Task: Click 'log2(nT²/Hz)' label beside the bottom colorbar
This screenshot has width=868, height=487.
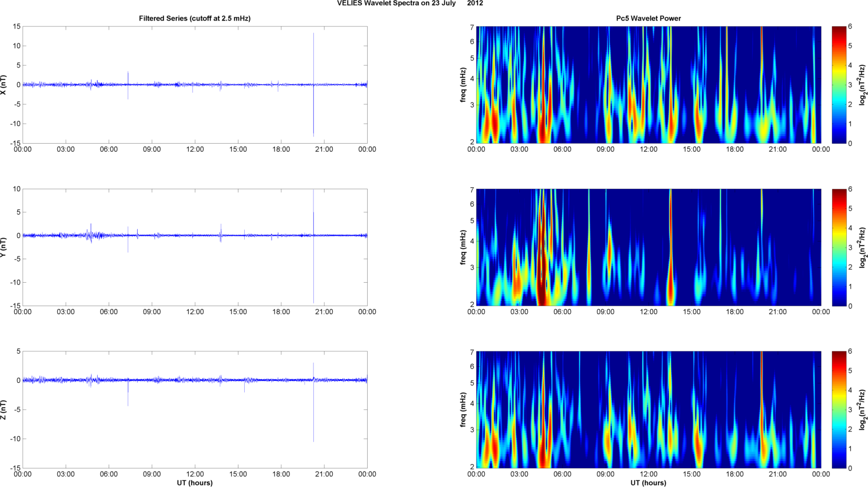Action: 863,410
